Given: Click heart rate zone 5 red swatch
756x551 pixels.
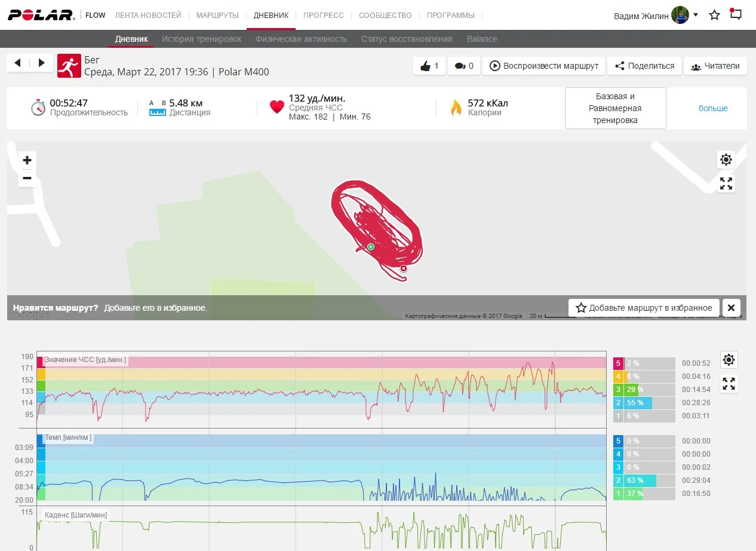Looking at the screenshot, I should tap(618, 363).
